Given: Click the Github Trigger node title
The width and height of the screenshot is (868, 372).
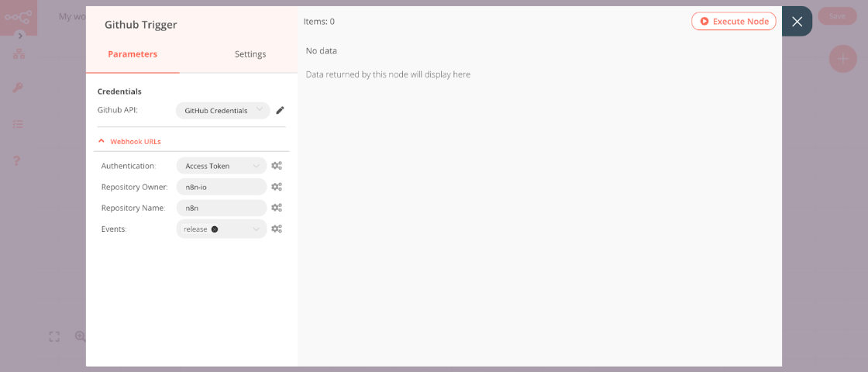Looking at the screenshot, I should 140,25.
